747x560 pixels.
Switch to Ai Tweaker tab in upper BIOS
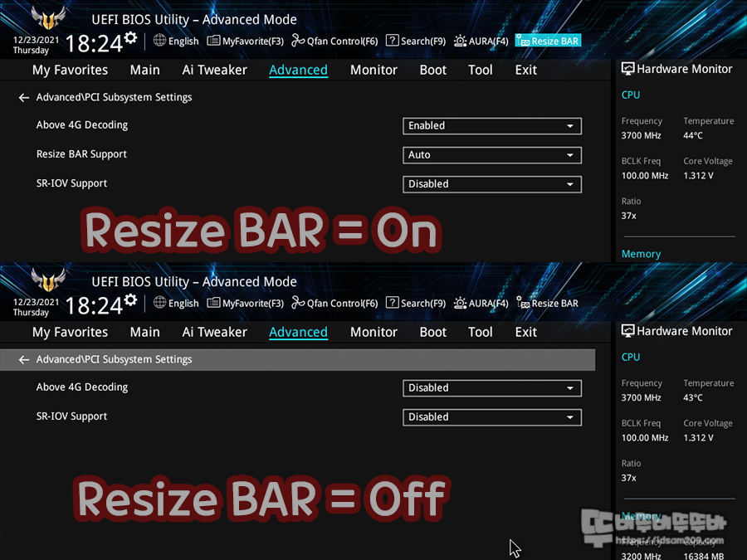pyautogui.click(x=214, y=70)
